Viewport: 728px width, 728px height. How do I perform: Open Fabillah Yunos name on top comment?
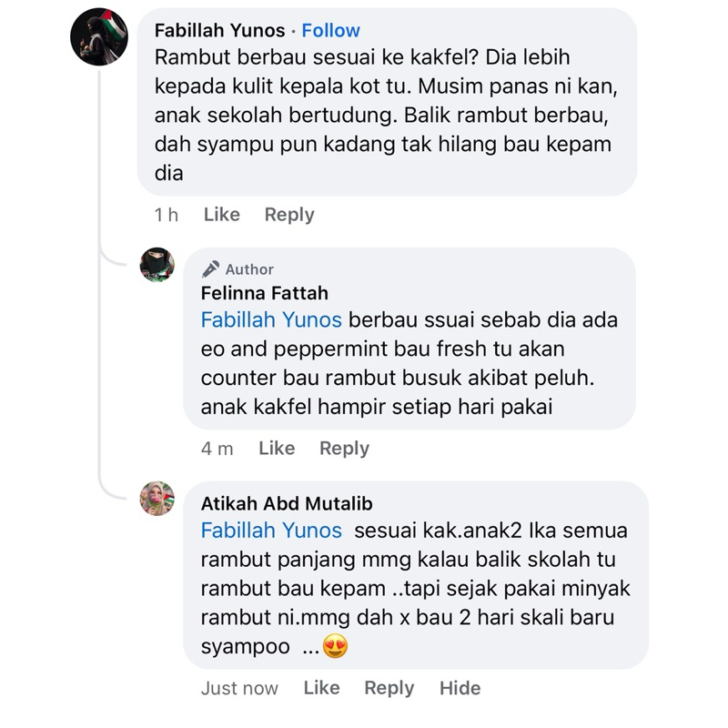click(219, 31)
